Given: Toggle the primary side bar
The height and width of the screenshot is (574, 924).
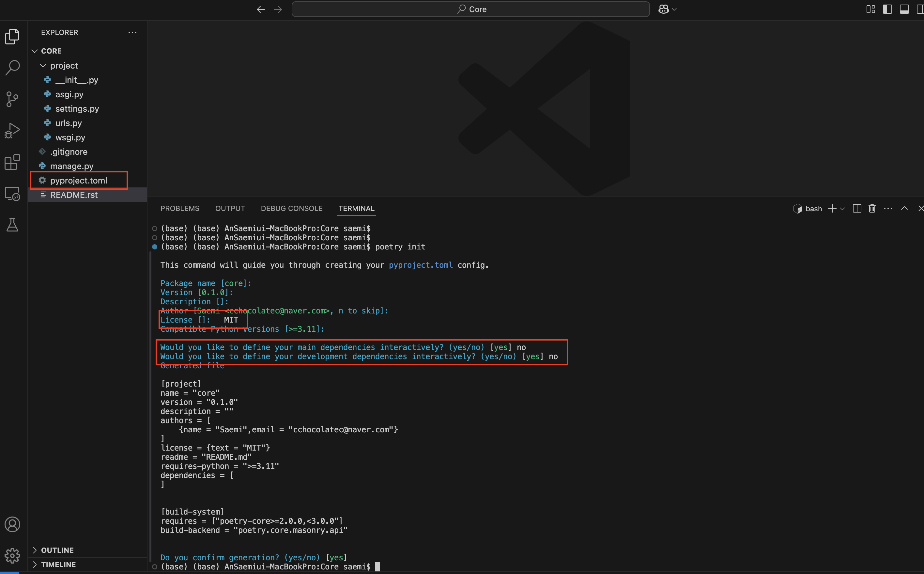Looking at the screenshot, I should click(x=887, y=9).
